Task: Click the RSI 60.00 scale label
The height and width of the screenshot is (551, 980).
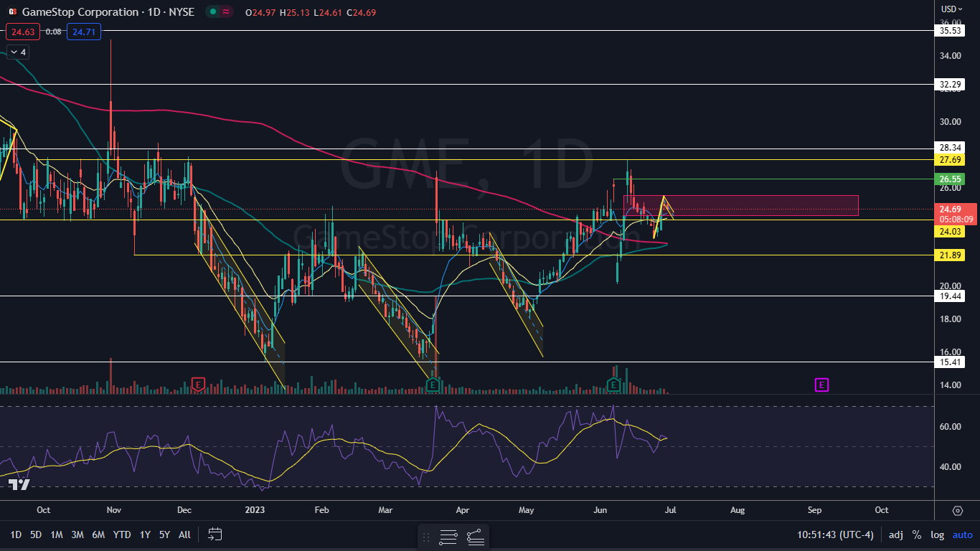Action: (x=949, y=426)
